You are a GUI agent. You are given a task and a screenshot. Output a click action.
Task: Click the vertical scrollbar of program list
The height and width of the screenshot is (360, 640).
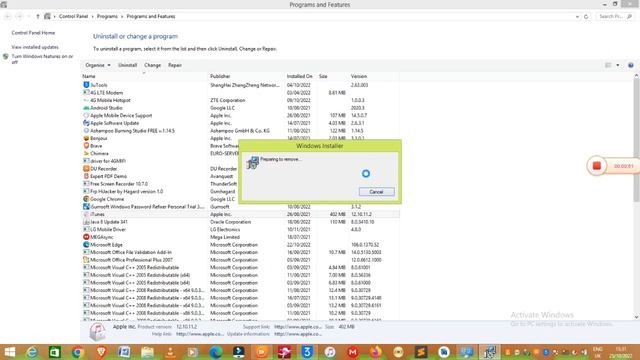636,139
